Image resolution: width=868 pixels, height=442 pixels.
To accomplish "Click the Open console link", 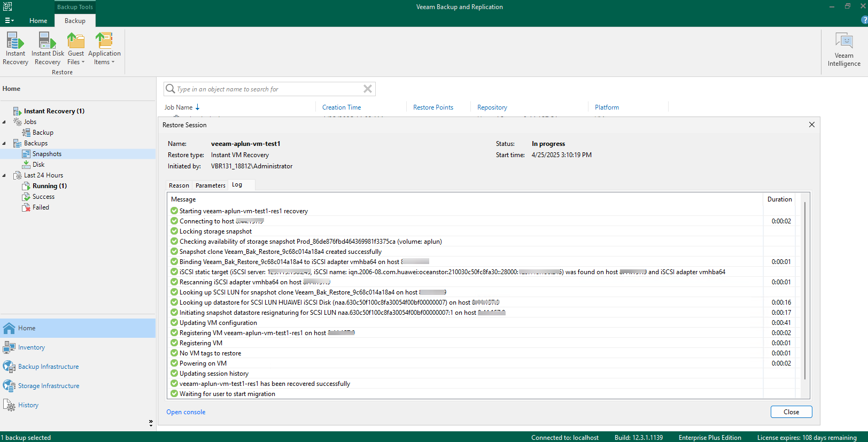I will [185, 412].
